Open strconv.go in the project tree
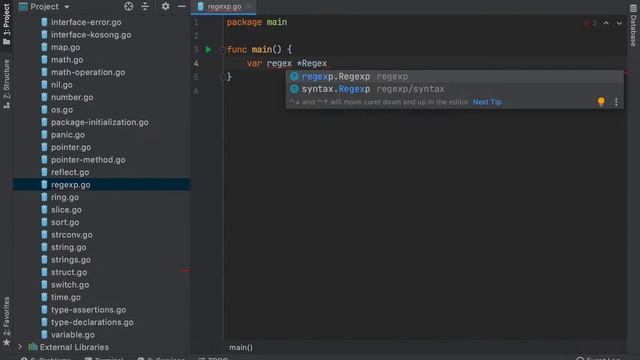This screenshot has width=640, height=360. pos(71,235)
